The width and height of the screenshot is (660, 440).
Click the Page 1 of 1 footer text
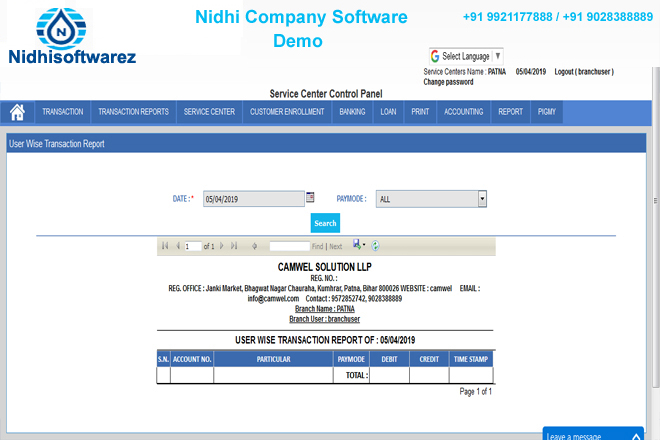475,392
